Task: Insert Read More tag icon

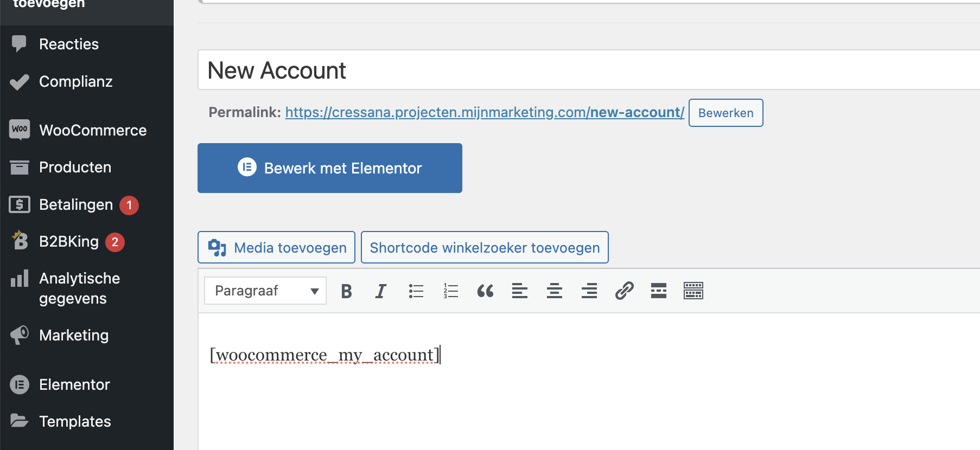Action: (x=659, y=291)
